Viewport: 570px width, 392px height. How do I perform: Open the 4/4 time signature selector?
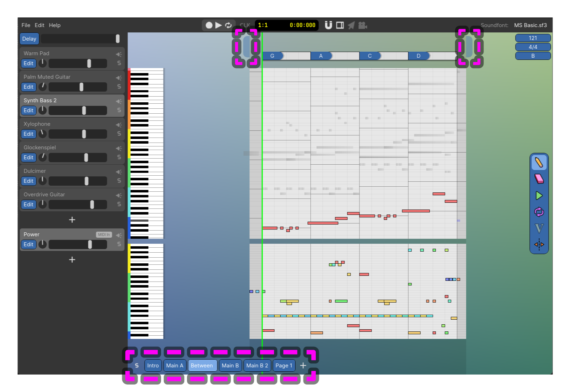533,47
